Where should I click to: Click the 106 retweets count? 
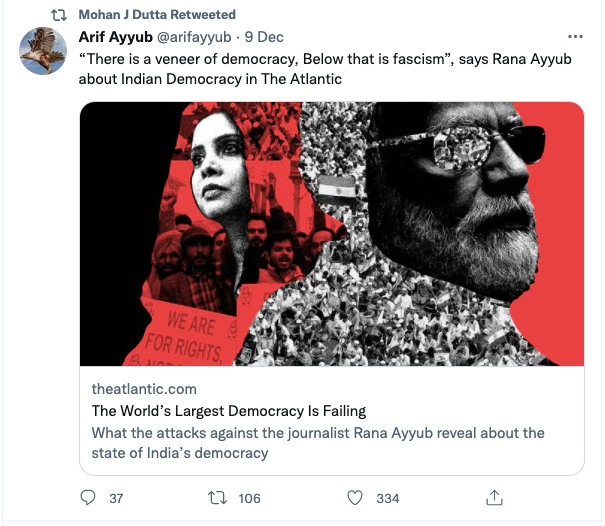pyautogui.click(x=250, y=498)
